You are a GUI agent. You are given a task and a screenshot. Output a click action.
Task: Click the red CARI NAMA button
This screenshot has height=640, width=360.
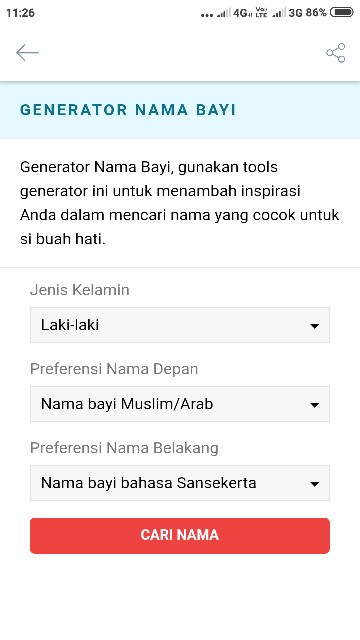(x=180, y=536)
